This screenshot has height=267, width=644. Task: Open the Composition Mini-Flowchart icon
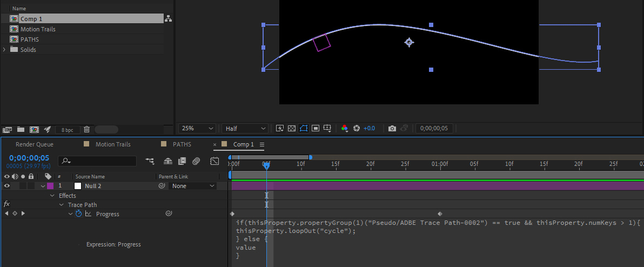150,161
